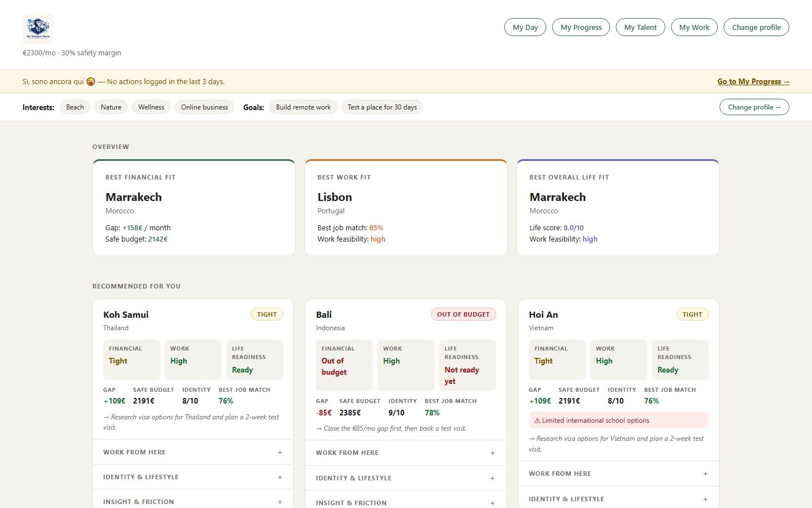Click the TIGHT badge on Hoi An

click(x=692, y=314)
